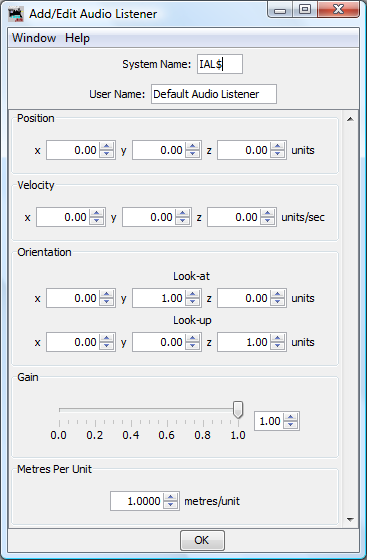This screenshot has height=560, width=367.
Task: Click the Gain slider thumb
Action: (238, 409)
